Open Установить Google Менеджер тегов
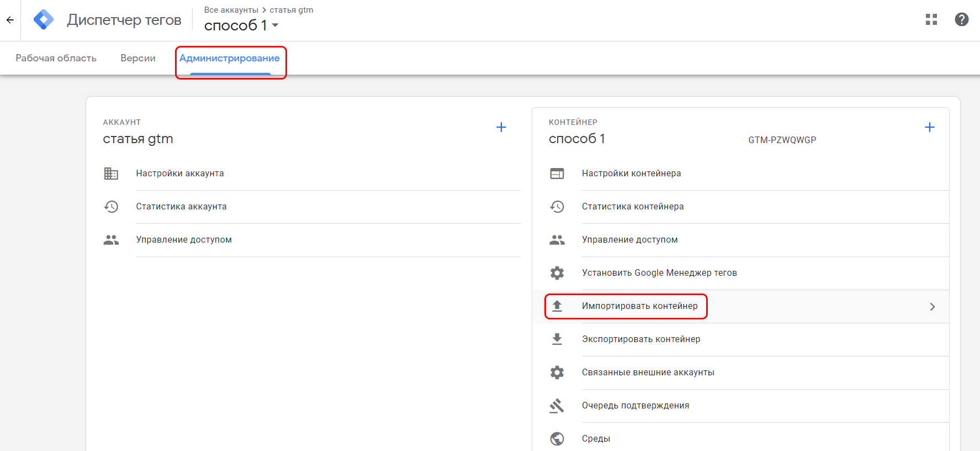 (659, 273)
